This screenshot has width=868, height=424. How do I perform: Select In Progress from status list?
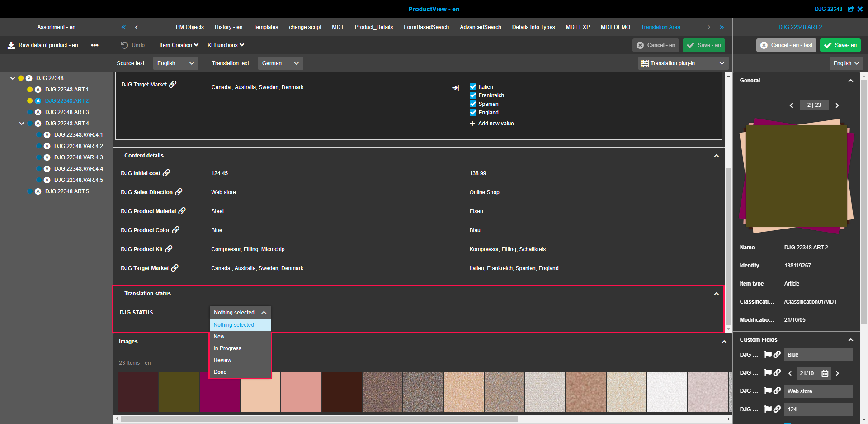pos(227,348)
